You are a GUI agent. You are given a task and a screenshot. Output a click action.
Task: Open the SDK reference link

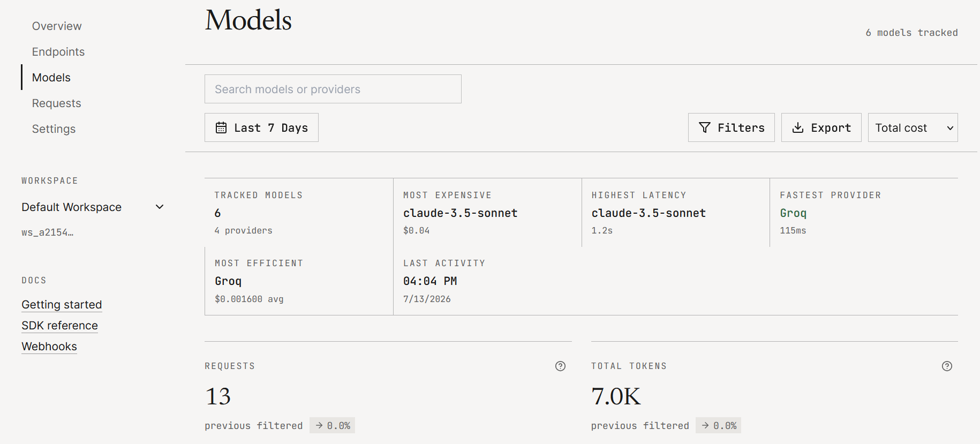[x=59, y=325]
